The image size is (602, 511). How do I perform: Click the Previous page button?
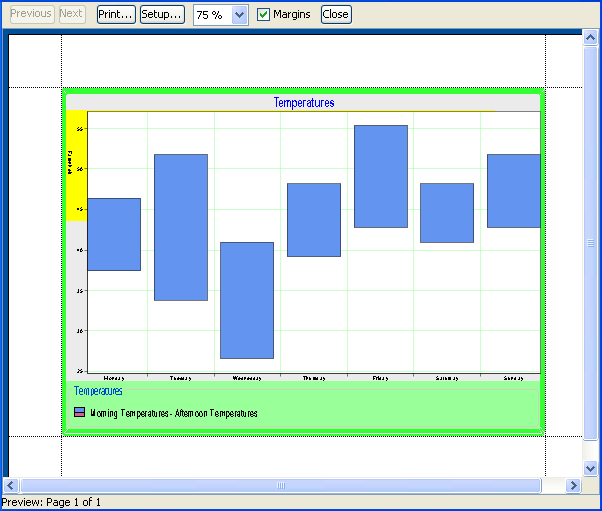pyautogui.click(x=31, y=14)
